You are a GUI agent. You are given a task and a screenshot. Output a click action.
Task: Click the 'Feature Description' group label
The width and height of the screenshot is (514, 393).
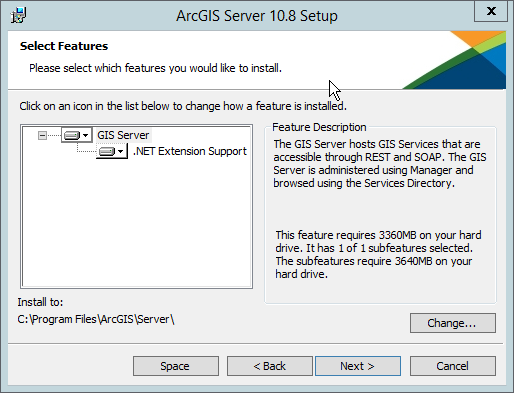[319, 127]
